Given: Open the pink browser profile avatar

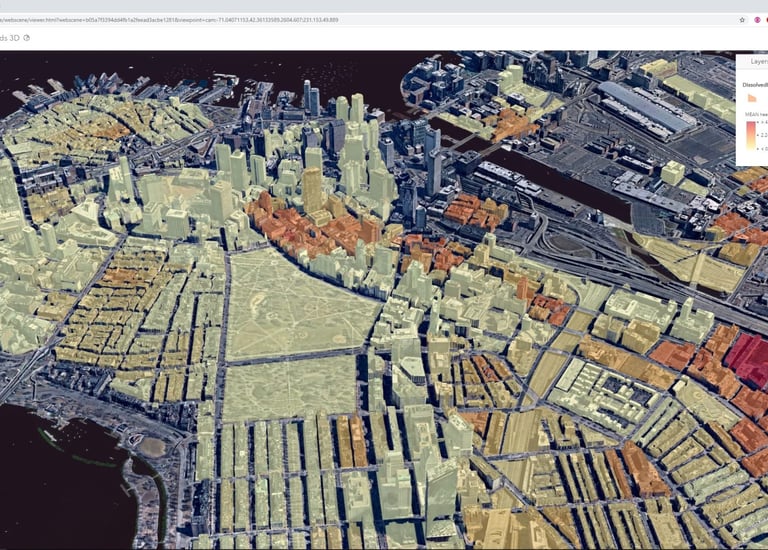Looking at the screenshot, I should [x=757, y=20].
